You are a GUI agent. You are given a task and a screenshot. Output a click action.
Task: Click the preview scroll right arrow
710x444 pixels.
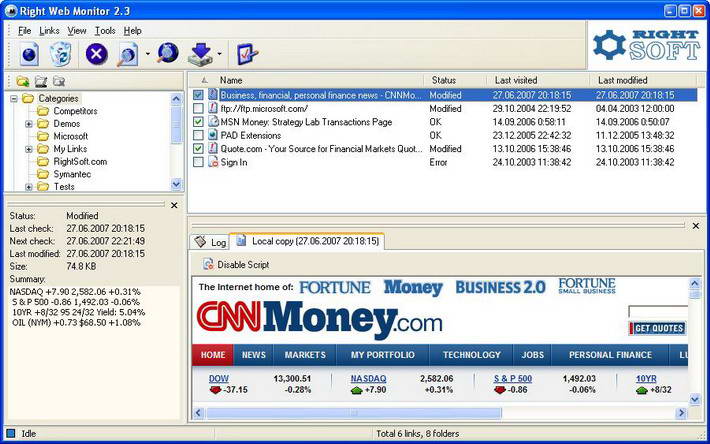(681, 413)
